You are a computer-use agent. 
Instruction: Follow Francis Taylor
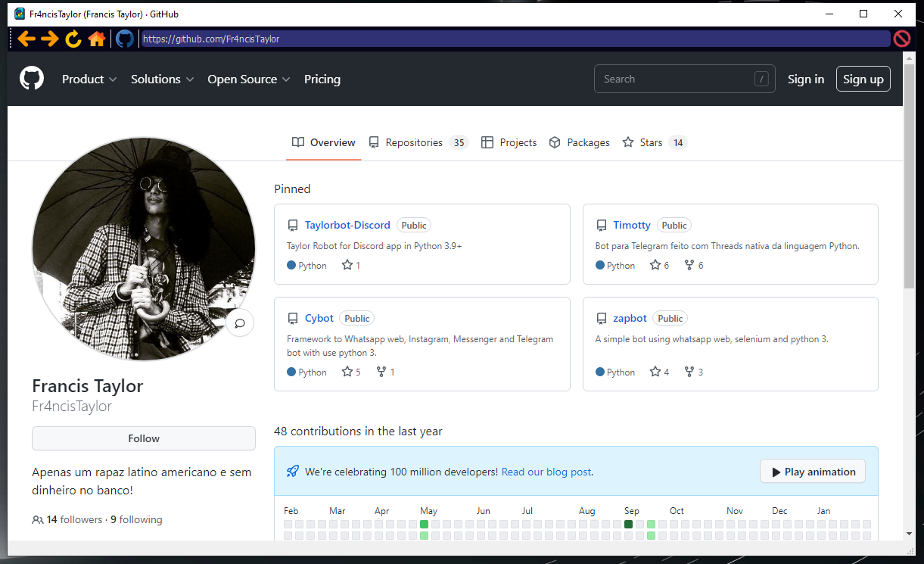pyautogui.click(x=144, y=438)
